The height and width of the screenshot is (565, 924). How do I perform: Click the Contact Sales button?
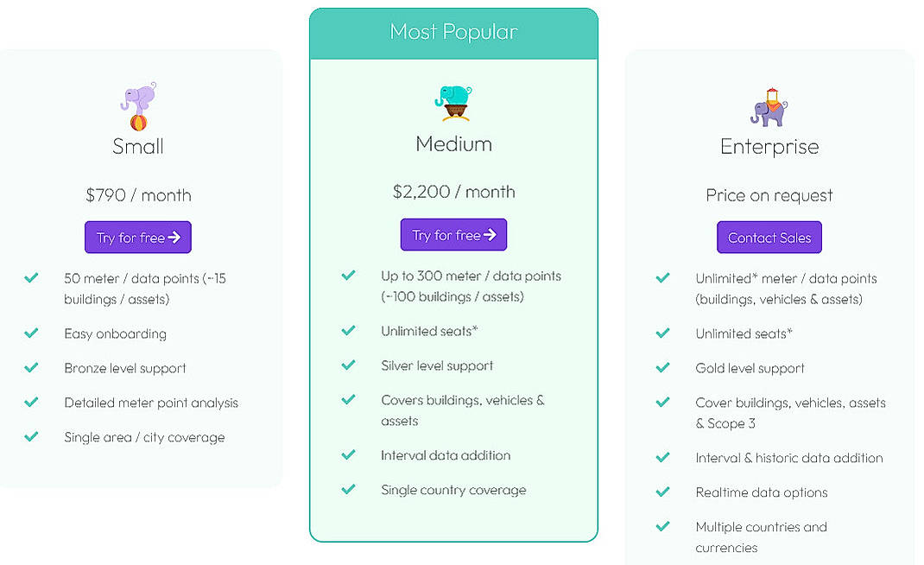point(769,237)
